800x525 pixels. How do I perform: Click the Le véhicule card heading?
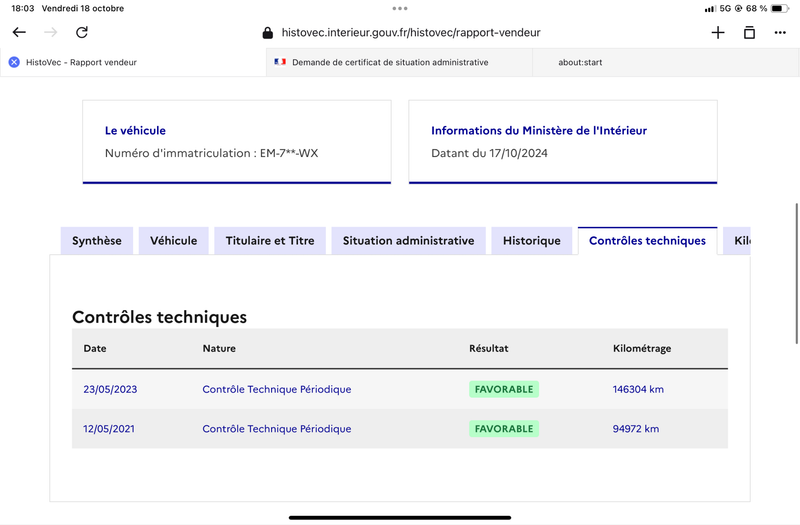(x=135, y=131)
